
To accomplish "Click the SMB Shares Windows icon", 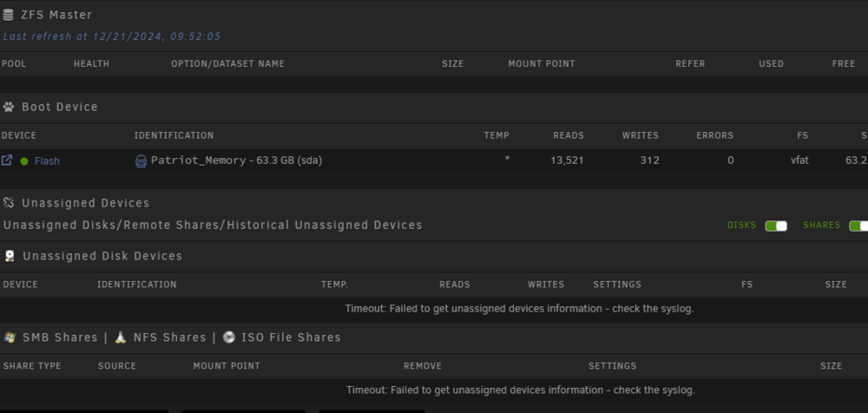I will point(10,338).
